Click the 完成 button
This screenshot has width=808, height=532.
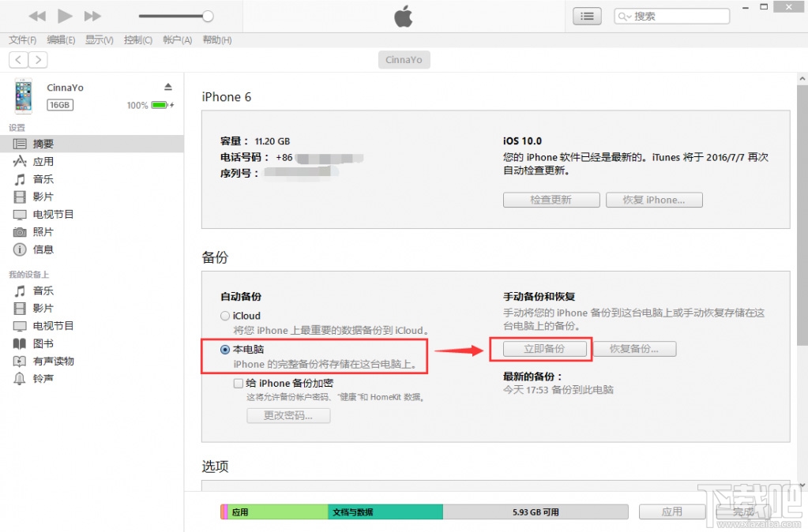coord(743,511)
